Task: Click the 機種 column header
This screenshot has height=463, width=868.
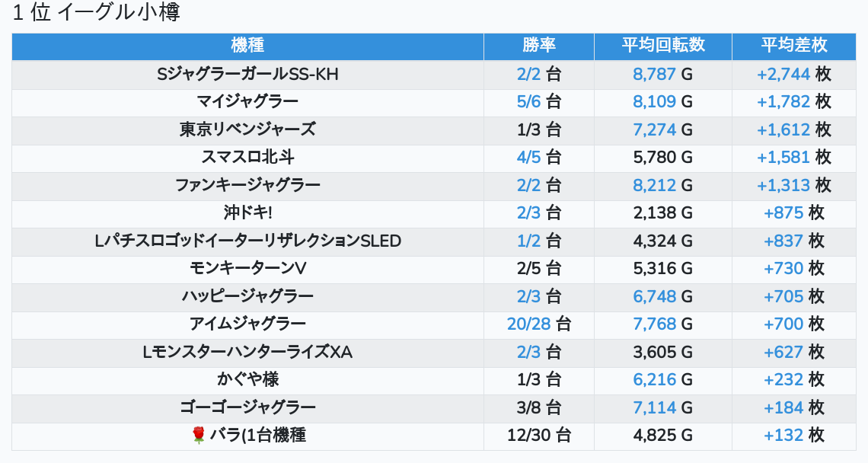Action: 247,46
